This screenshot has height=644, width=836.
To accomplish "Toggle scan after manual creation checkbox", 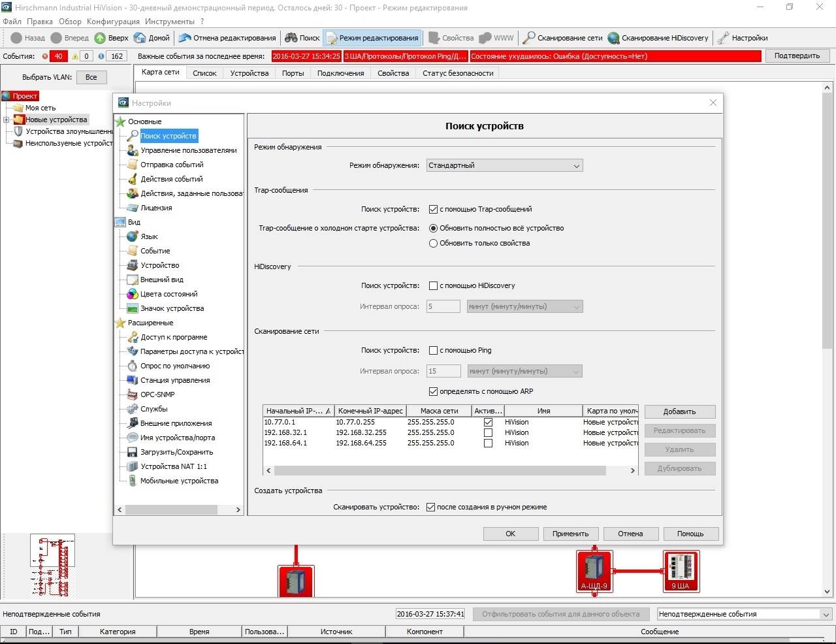I will [430, 507].
